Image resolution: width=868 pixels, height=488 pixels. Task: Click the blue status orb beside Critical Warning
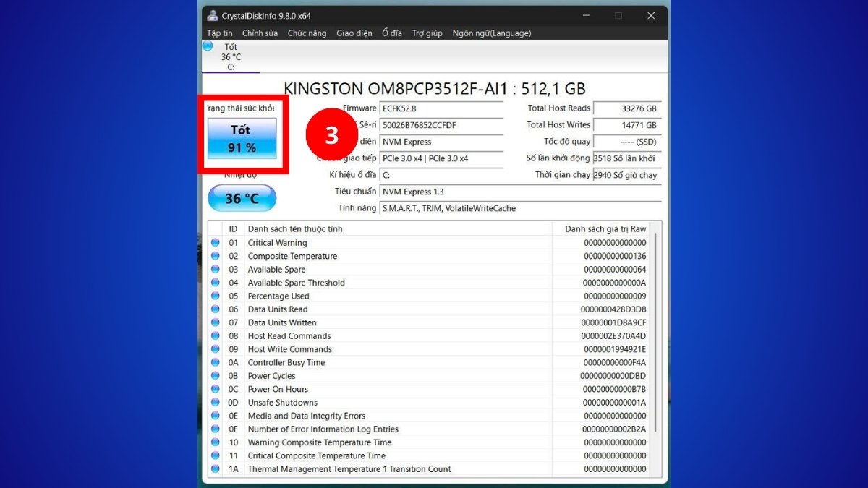pos(215,243)
